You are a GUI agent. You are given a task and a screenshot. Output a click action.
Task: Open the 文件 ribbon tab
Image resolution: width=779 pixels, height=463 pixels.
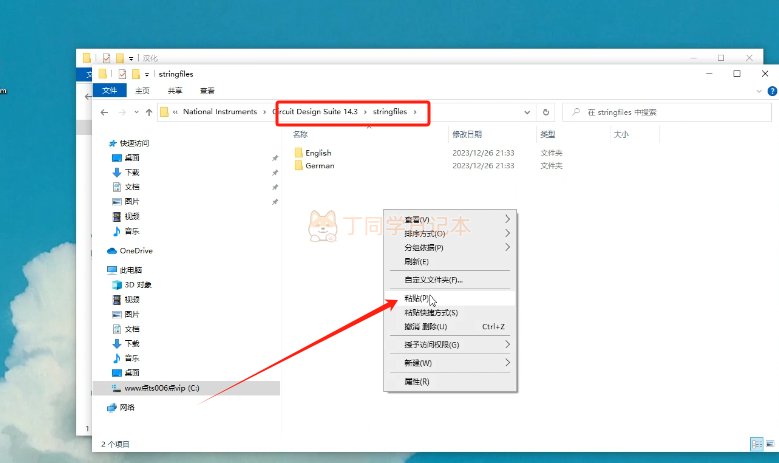point(110,90)
